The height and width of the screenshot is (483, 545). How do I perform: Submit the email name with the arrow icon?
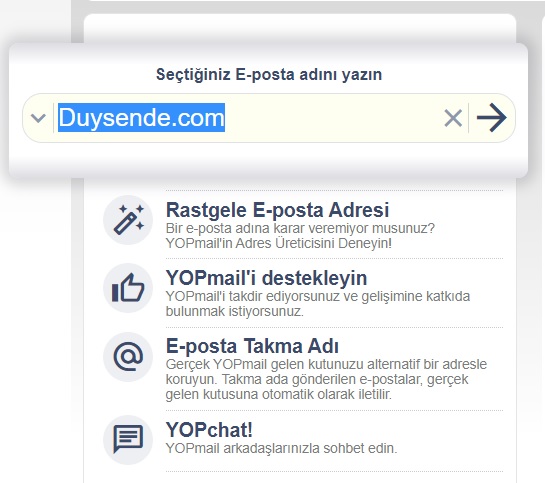pos(491,118)
